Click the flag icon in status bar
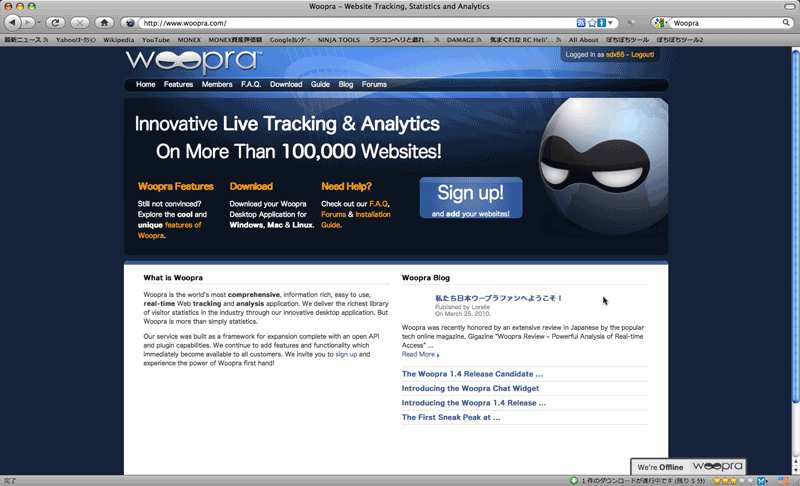The image size is (800, 486). pos(783,481)
